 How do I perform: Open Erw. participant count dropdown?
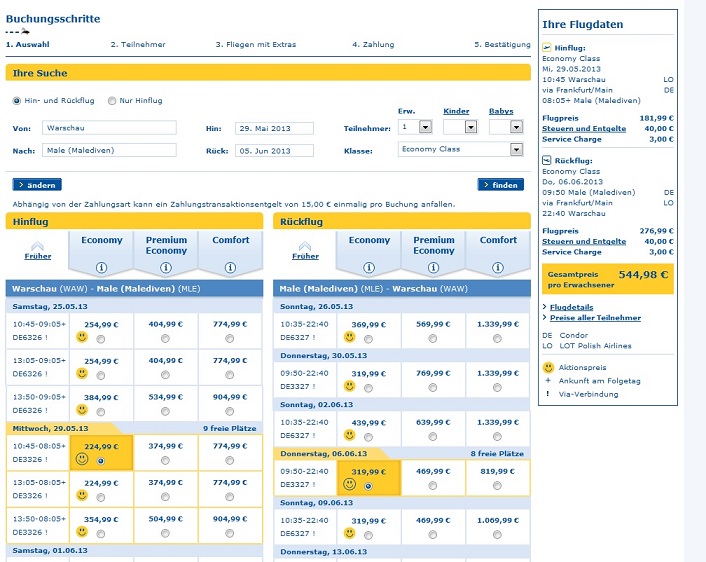pyautogui.click(x=425, y=127)
